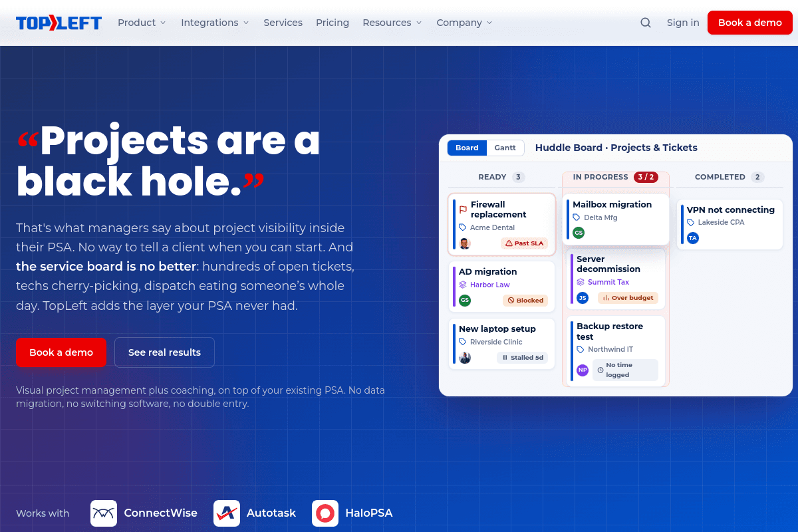
Task: Click the layers icon beside Harbor Law
Action: tap(463, 285)
